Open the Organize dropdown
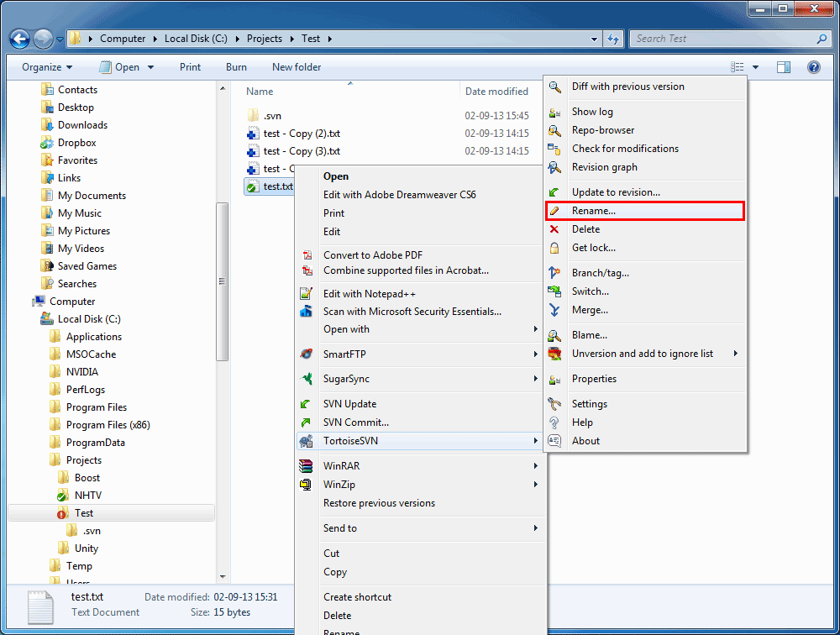 (x=46, y=67)
